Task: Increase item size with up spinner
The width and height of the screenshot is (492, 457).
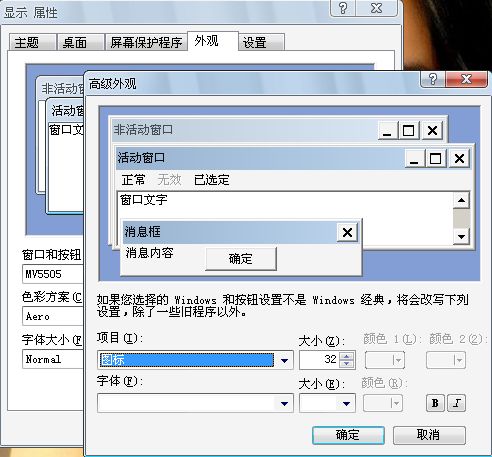Action: click(347, 356)
